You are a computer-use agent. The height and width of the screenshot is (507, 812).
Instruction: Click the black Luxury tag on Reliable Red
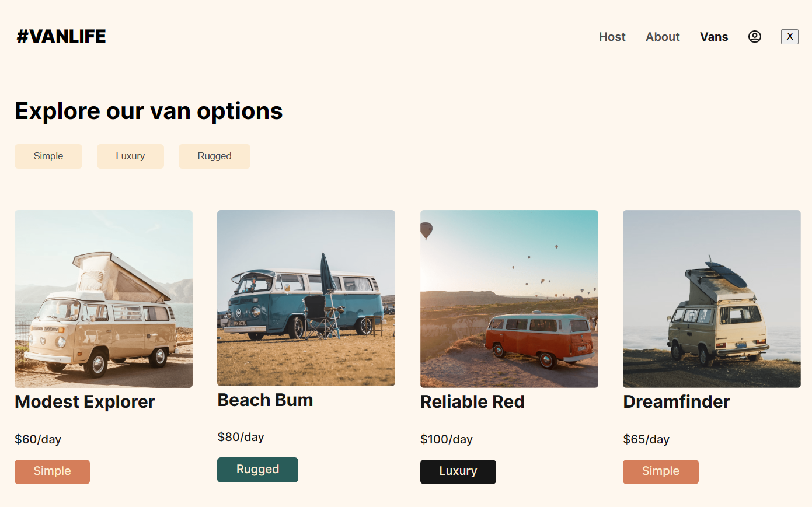point(458,471)
